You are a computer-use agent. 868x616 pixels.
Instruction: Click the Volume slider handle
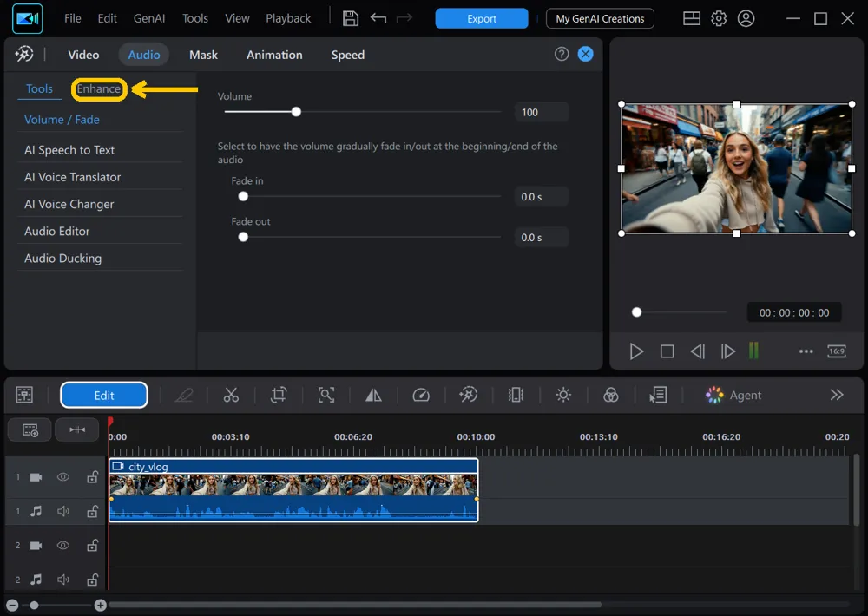(296, 112)
